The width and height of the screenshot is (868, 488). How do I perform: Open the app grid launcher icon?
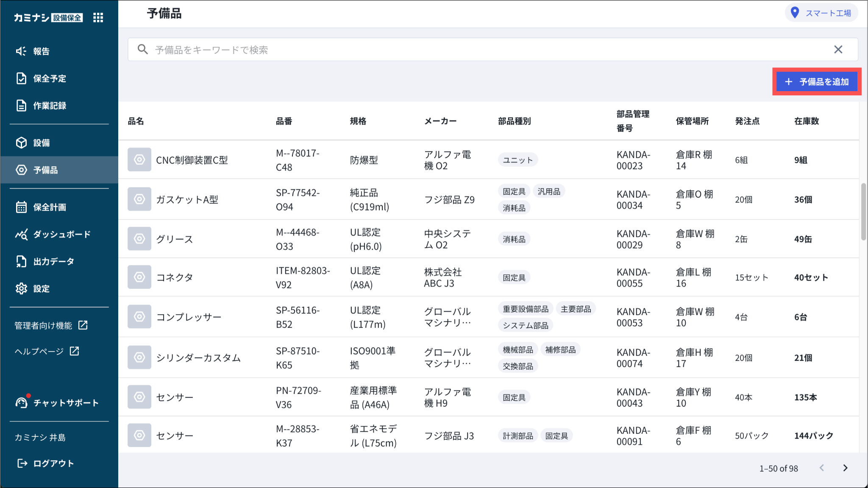98,17
